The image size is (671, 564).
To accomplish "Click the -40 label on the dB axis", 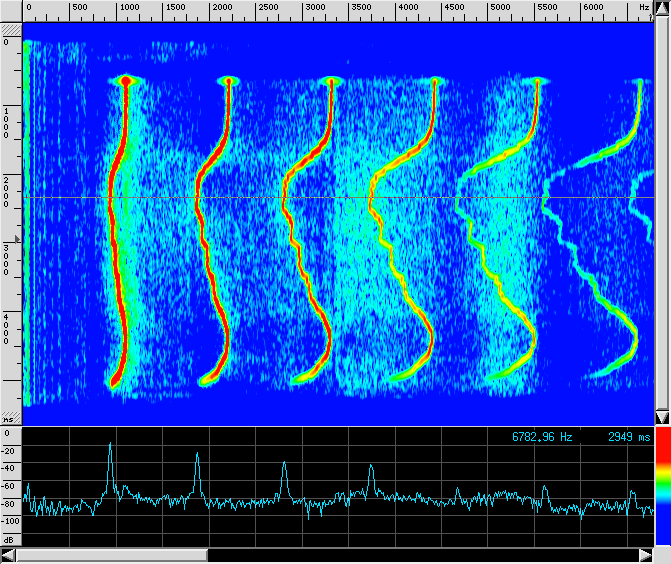I will (10, 467).
